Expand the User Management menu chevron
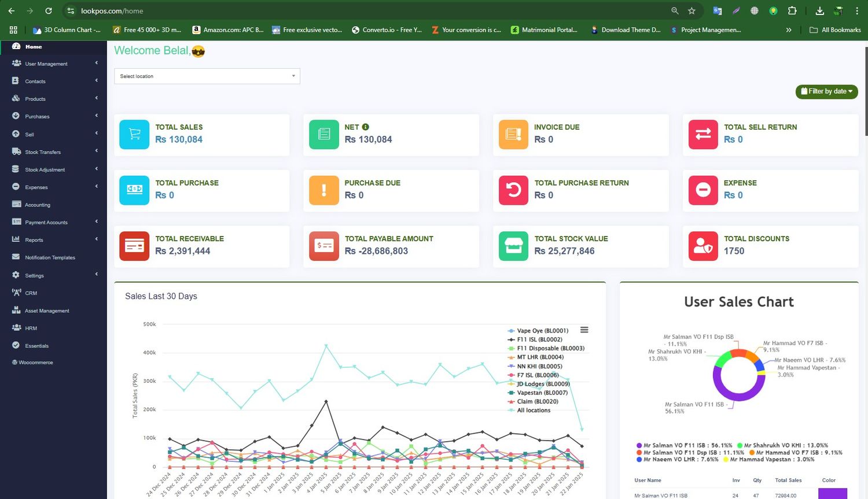The width and height of the screenshot is (868, 499). [x=97, y=64]
